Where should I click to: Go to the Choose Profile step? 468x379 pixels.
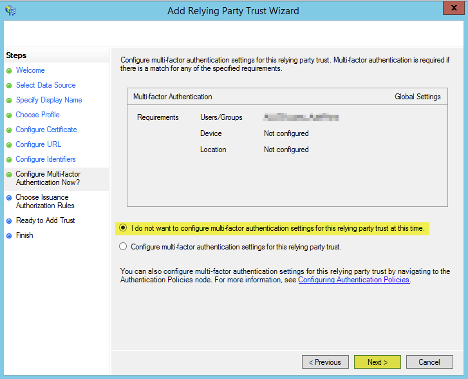click(37, 115)
